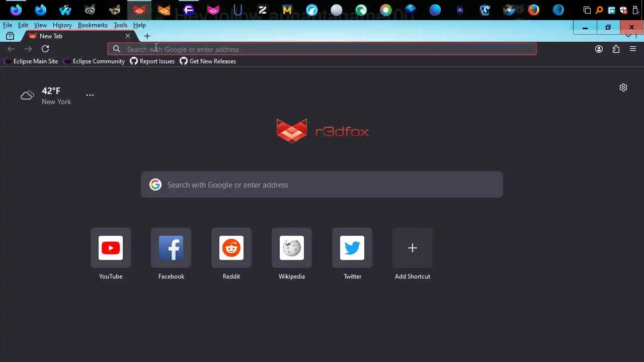Click the gray raccoon taskbar icon
644x362 pixels.
(90, 10)
